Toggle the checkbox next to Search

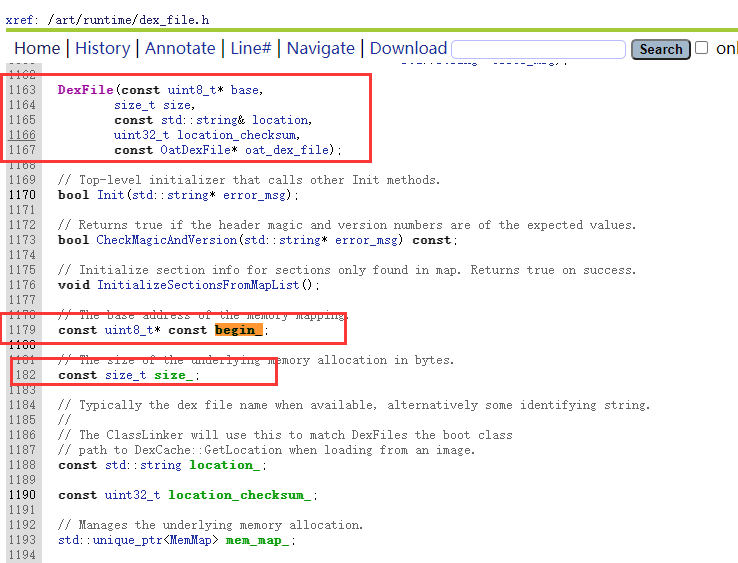701,48
